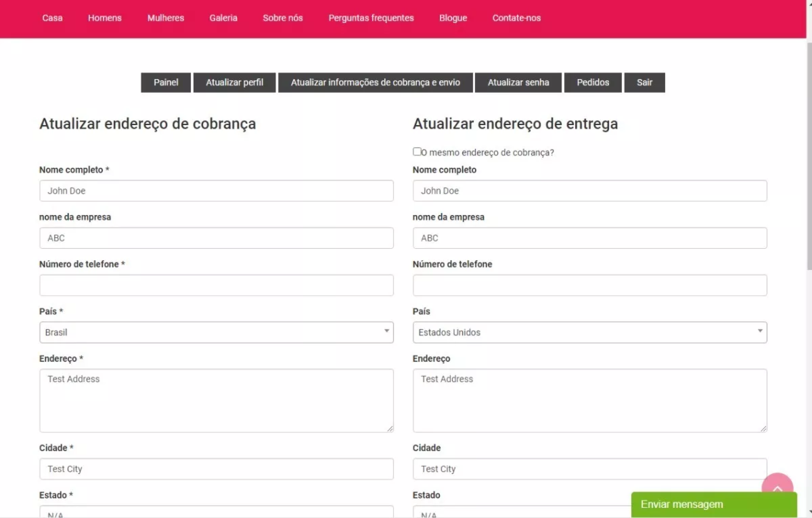Open the Atualizar senha section
The width and height of the screenshot is (812, 518).
pos(518,82)
